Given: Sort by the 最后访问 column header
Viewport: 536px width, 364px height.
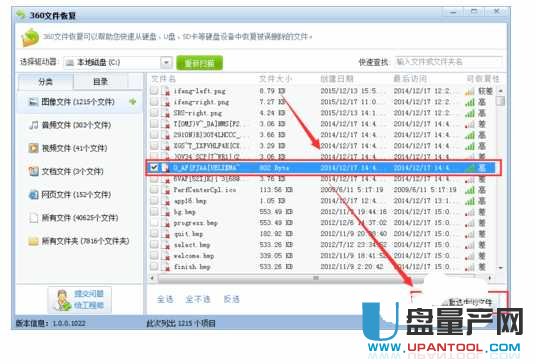Looking at the screenshot, I should [x=410, y=79].
